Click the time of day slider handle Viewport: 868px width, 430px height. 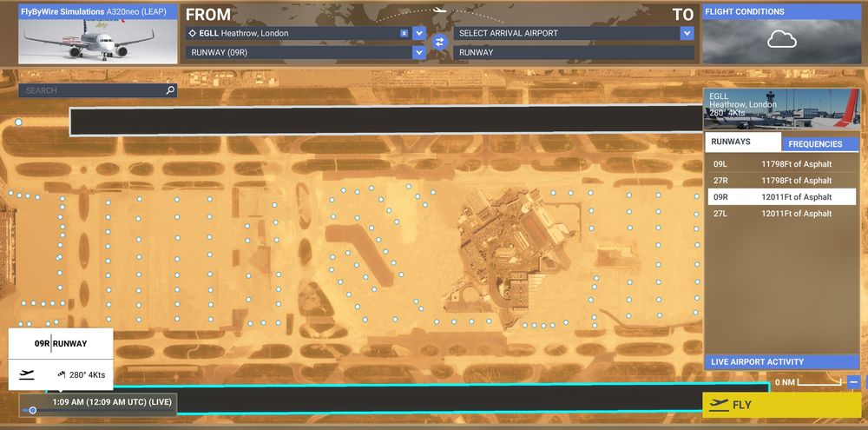click(33, 410)
